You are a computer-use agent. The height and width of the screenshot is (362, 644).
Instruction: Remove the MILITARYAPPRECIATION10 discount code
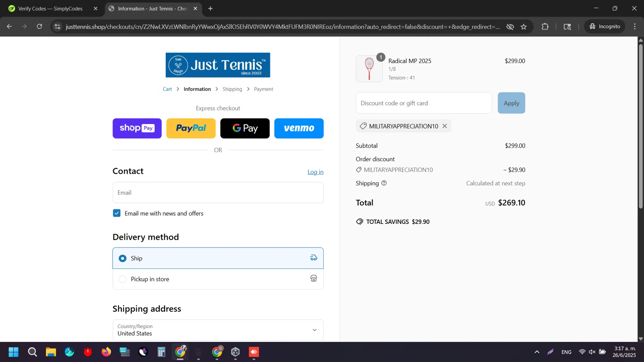click(445, 126)
